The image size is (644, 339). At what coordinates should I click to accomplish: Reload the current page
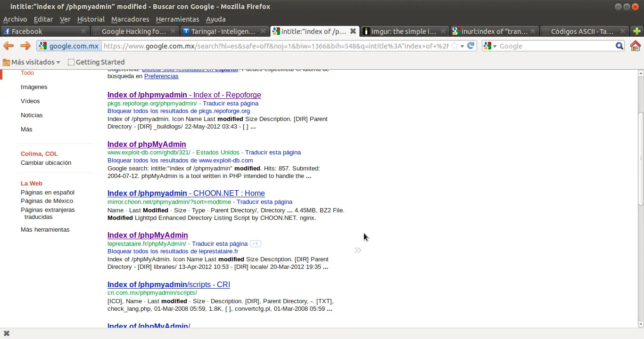pos(471,46)
